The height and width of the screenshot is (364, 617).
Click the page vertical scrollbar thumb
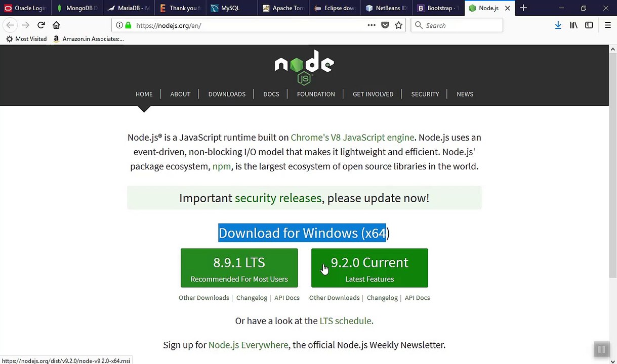(612, 166)
